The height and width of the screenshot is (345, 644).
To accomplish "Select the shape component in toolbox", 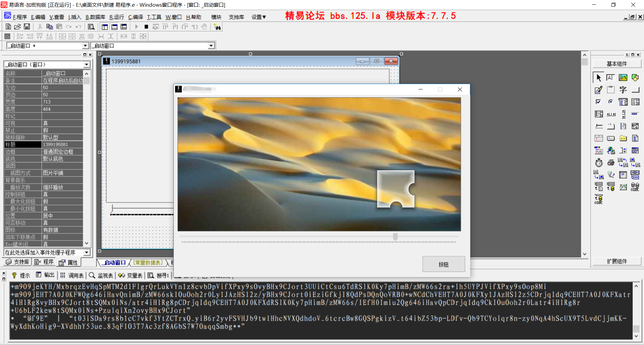I will pyautogui.click(x=635, y=78).
